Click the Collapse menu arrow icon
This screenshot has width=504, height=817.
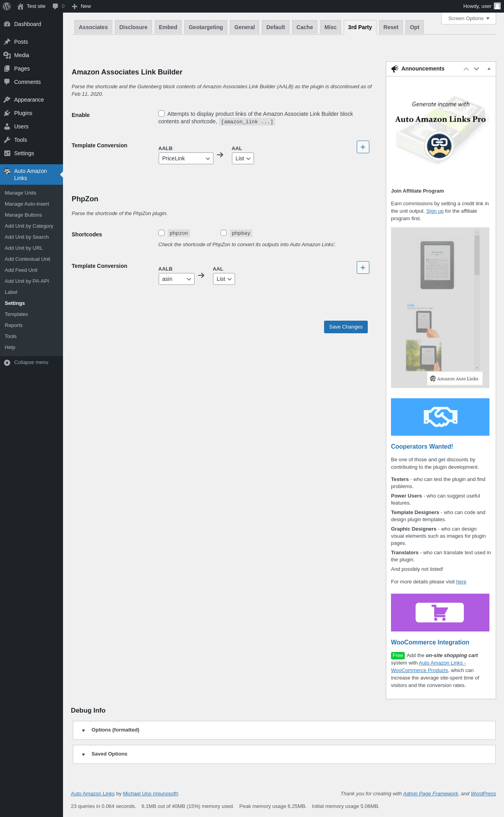coord(7,362)
